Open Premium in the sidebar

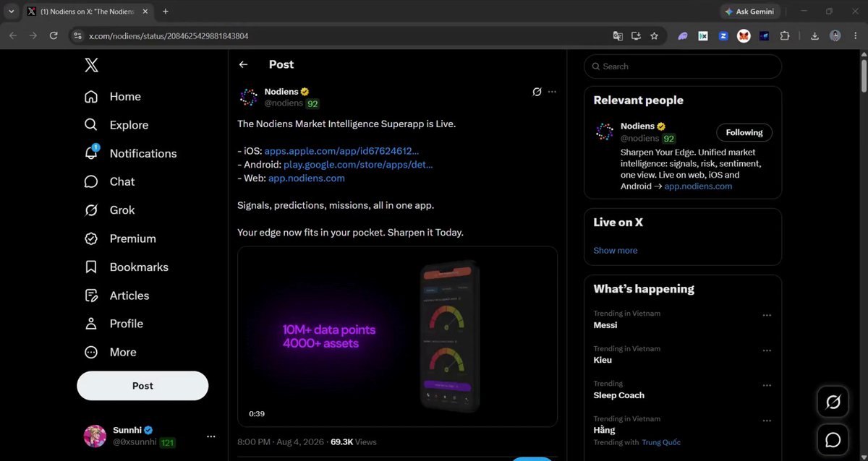coord(120,238)
